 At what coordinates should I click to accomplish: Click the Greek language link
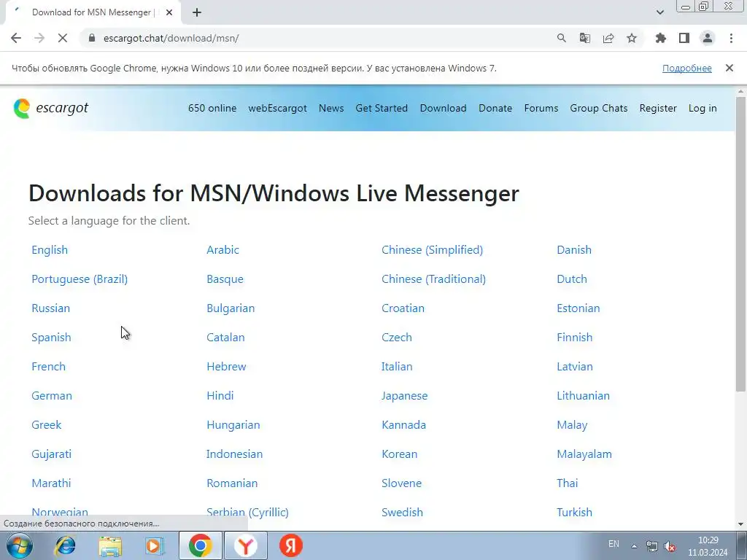click(46, 425)
